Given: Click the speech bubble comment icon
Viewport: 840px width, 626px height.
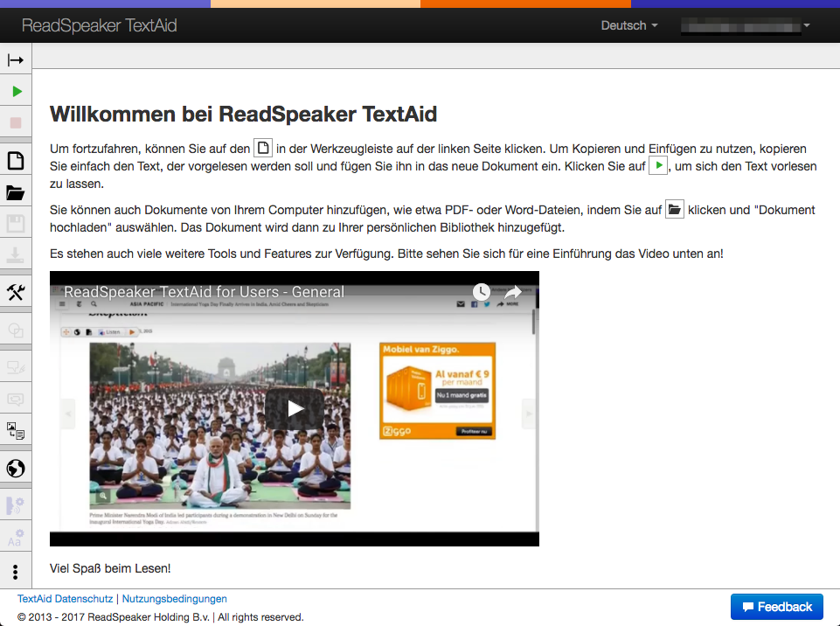Looking at the screenshot, I should (x=16, y=399).
